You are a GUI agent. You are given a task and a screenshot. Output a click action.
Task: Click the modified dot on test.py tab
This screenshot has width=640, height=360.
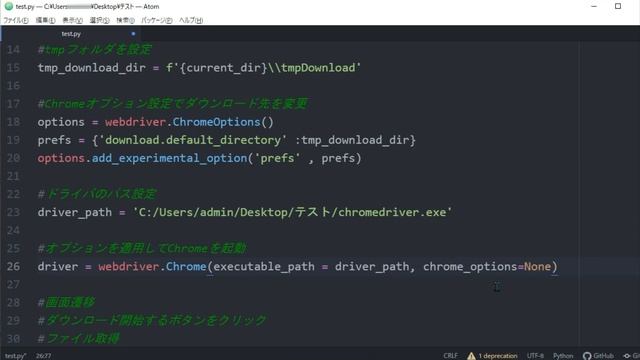coord(133,34)
